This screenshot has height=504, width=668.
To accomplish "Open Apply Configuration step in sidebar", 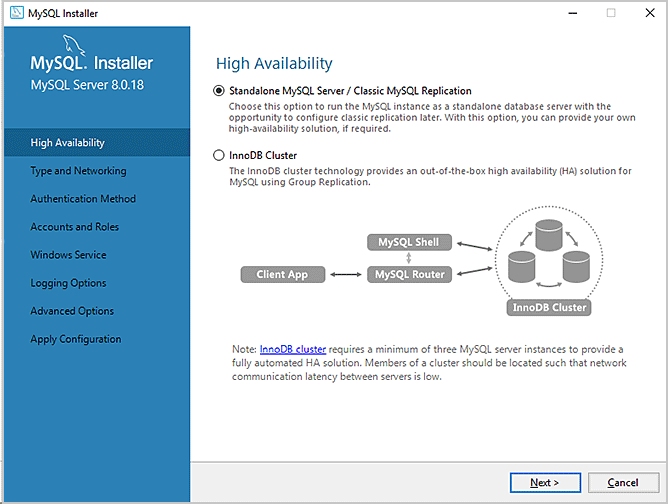I will pyautogui.click(x=76, y=339).
